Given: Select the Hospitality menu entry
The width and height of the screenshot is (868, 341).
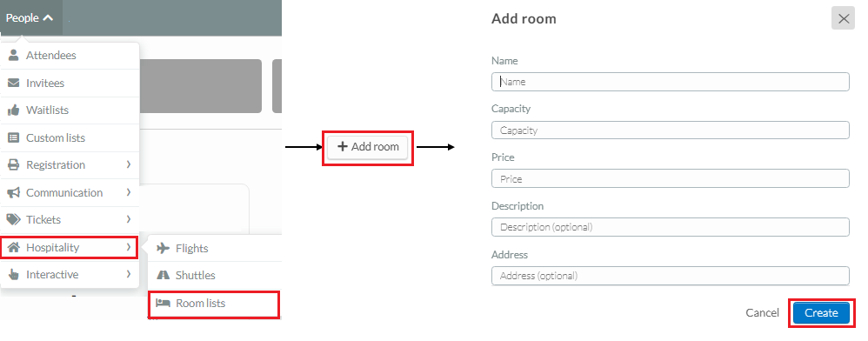Looking at the screenshot, I should click(x=70, y=247).
